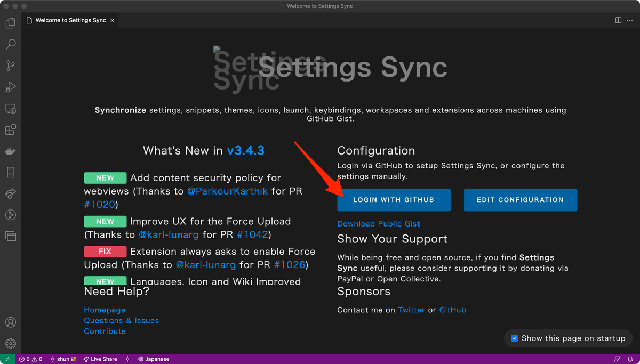Open the Extensions view icon
This screenshot has height=364, width=640.
(x=10, y=130)
